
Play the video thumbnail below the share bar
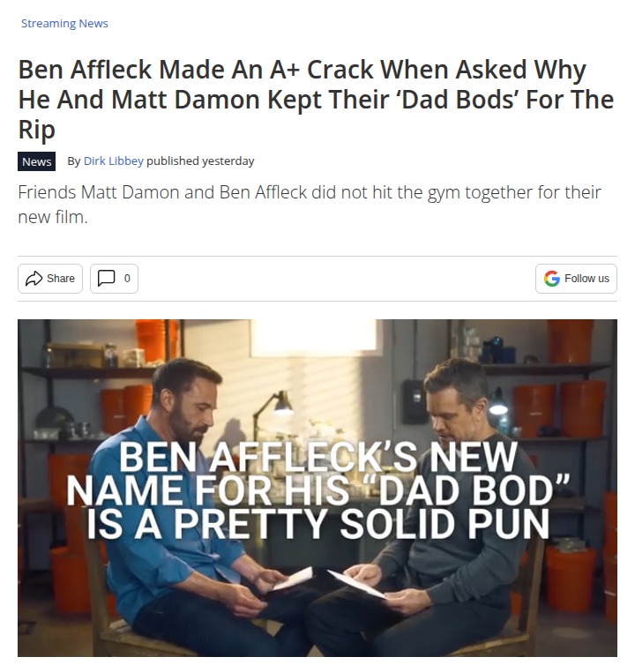coord(317,488)
